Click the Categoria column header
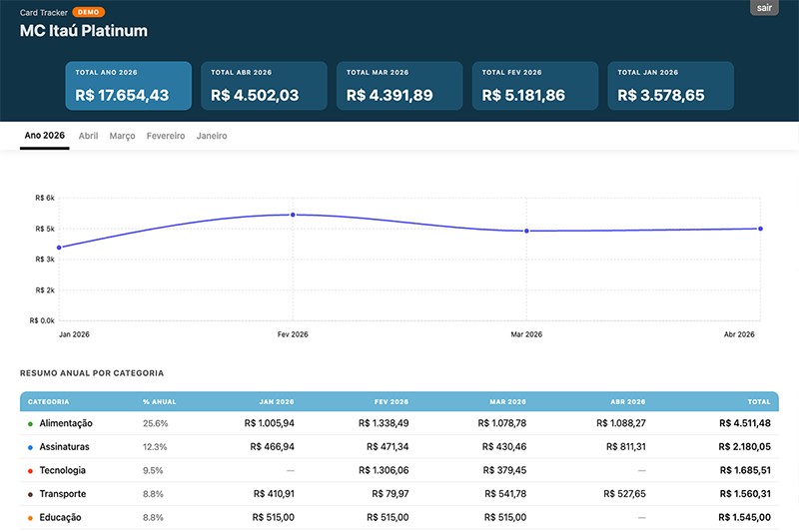Screen dimensions: 799x532 pos(48,401)
